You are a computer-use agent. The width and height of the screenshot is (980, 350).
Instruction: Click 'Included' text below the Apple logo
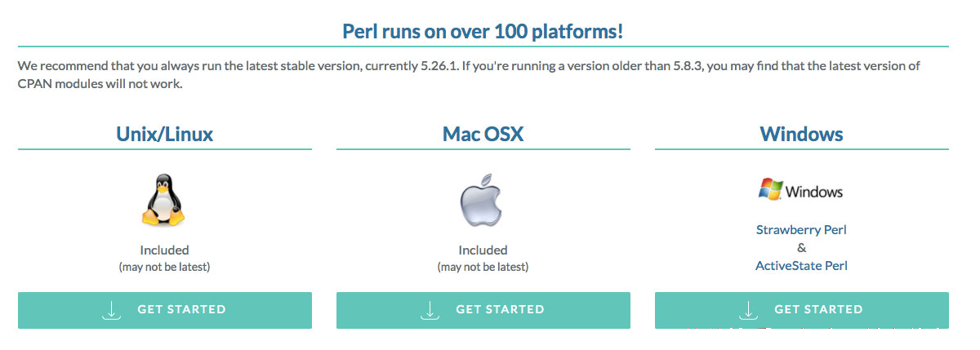[x=483, y=250]
